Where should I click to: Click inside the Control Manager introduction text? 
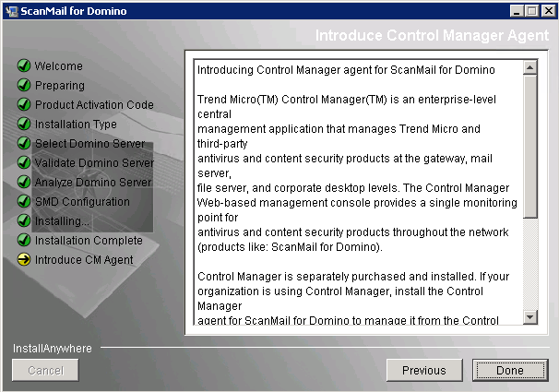[x=355, y=184]
